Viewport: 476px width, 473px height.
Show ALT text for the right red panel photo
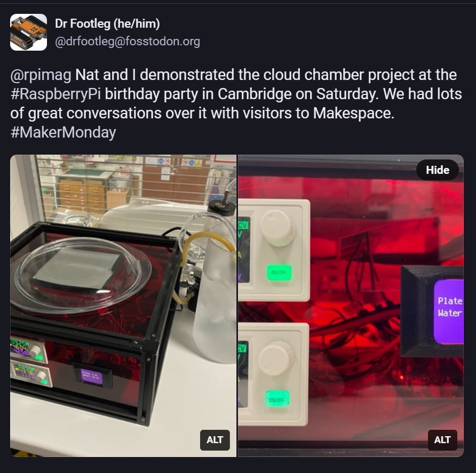(x=442, y=440)
